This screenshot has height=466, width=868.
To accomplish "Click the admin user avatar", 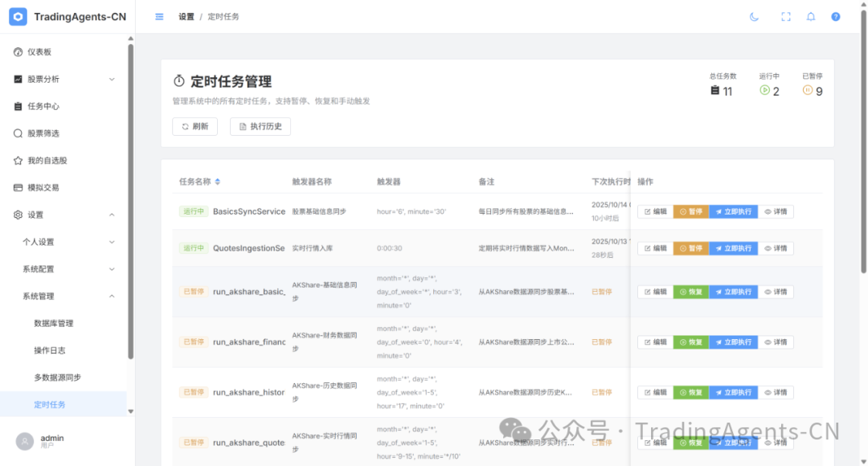I will click(x=25, y=441).
